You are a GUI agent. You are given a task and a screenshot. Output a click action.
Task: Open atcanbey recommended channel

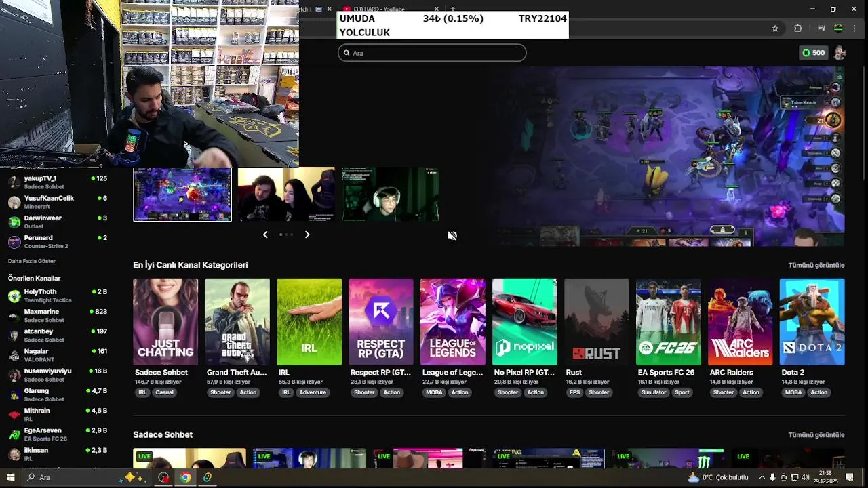point(58,335)
